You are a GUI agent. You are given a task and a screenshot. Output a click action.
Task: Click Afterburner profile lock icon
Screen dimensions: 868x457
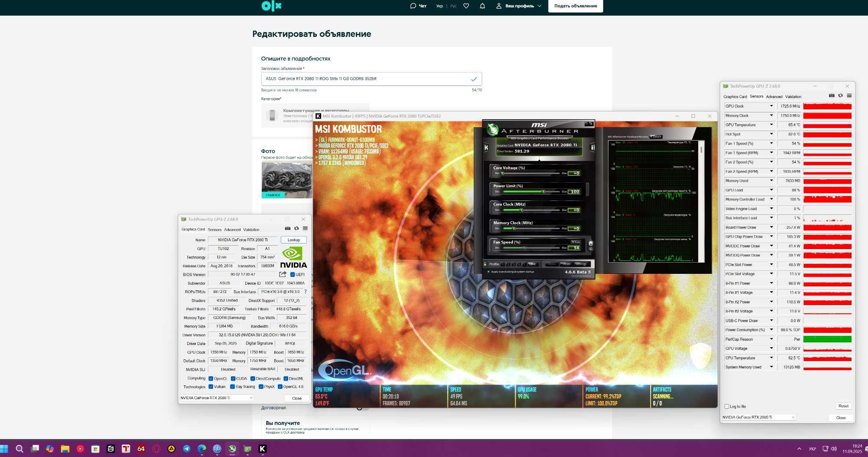pyautogui.click(x=485, y=264)
